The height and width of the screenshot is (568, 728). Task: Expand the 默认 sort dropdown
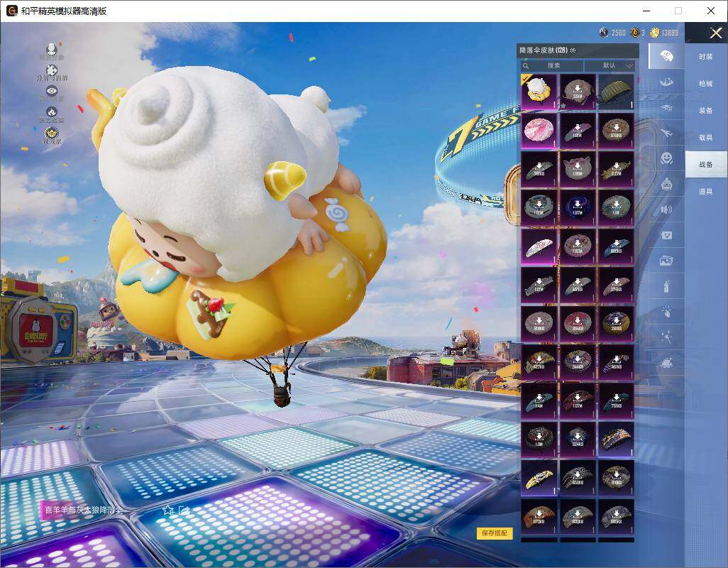point(609,65)
